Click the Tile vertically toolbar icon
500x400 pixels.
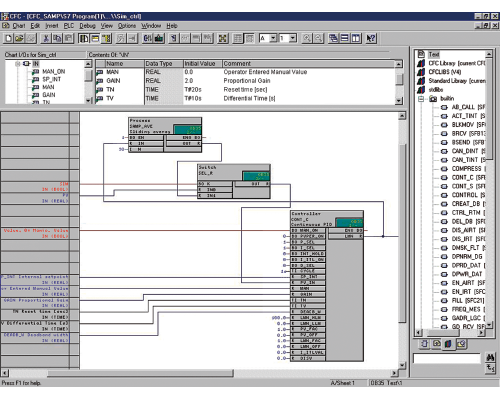point(356,38)
